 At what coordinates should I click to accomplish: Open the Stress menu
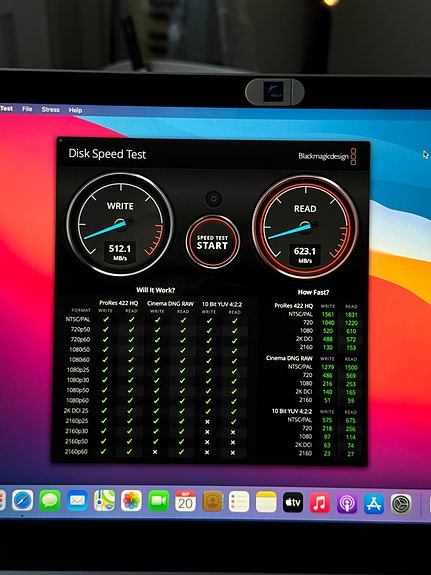(x=51, y=109)
